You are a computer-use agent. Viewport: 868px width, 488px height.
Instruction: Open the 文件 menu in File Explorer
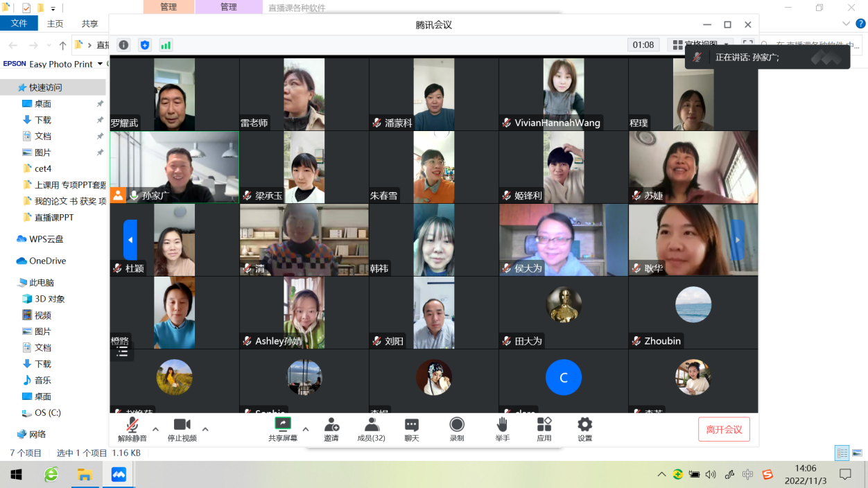[19, 24]
